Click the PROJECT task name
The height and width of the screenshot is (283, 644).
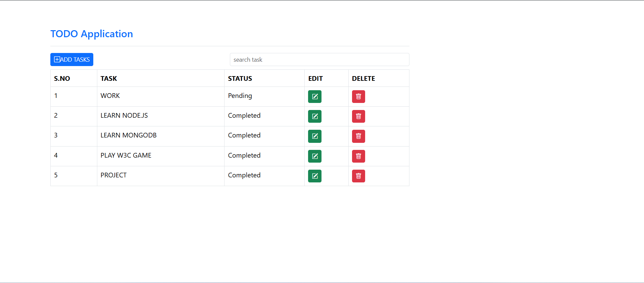pyautogui.click(x=113, y=175)
